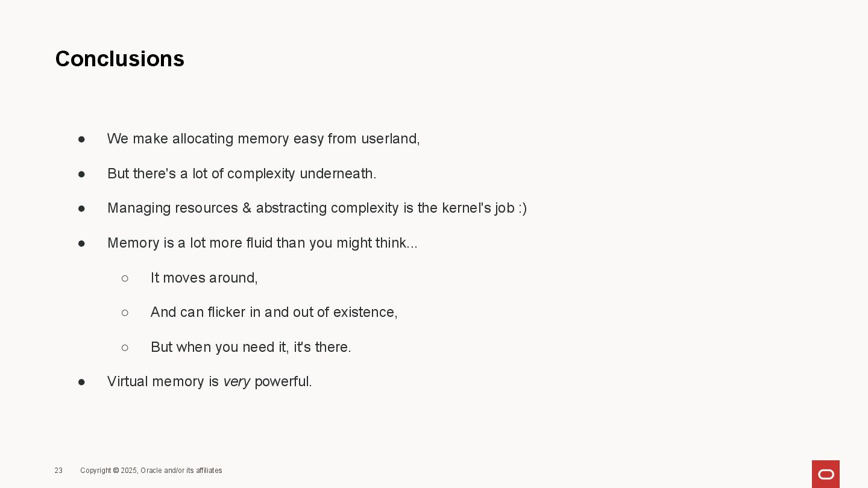Click the bullet dot before "Virtual memory"
Viewport: 868px width, 488px height.
tap(81, 382)
